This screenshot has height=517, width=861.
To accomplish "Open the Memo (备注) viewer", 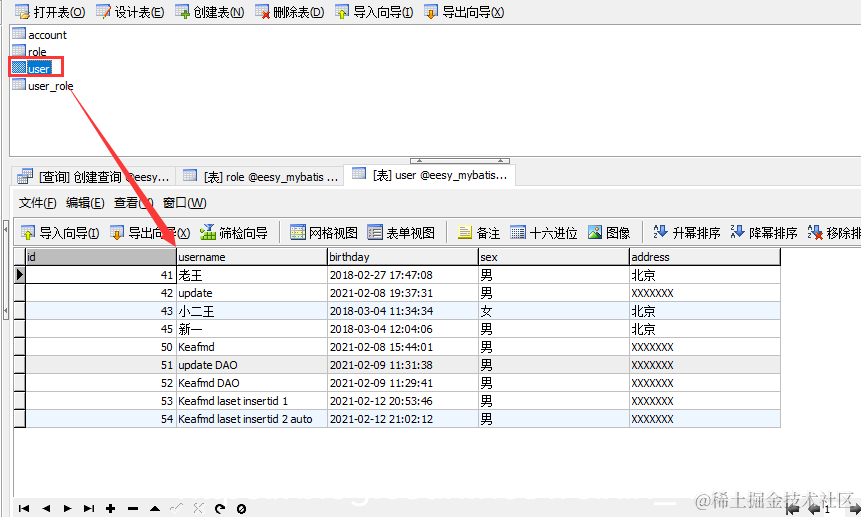I will pos(479,233).
